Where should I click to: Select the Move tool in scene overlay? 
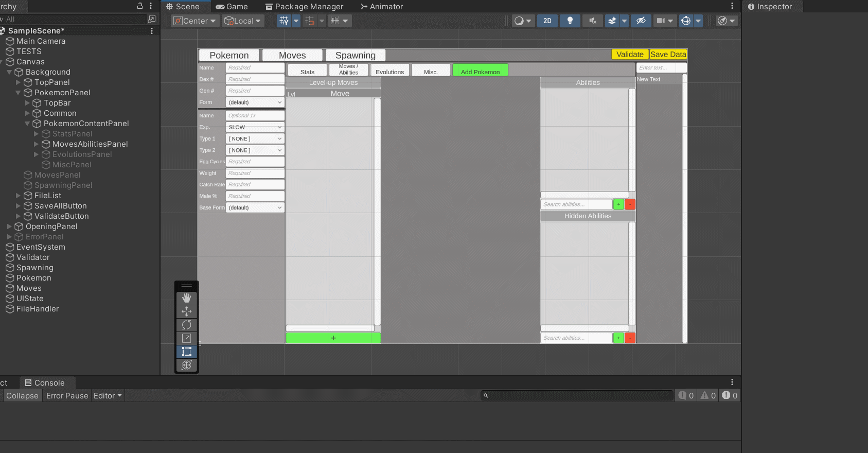pos(186,311)
